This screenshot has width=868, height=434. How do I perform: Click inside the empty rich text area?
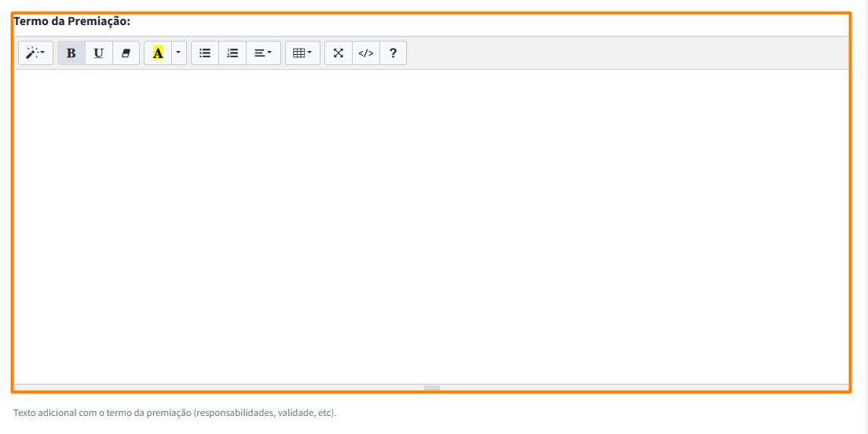point(431,226)
